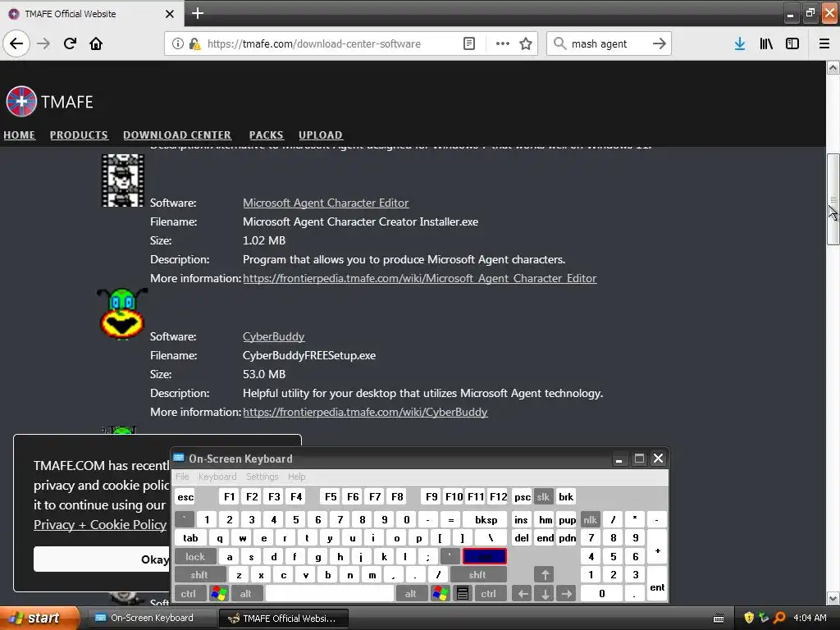Click the right arrow key on the On-Screen Keyboard

pyautogui.click(x=566, y=594)
